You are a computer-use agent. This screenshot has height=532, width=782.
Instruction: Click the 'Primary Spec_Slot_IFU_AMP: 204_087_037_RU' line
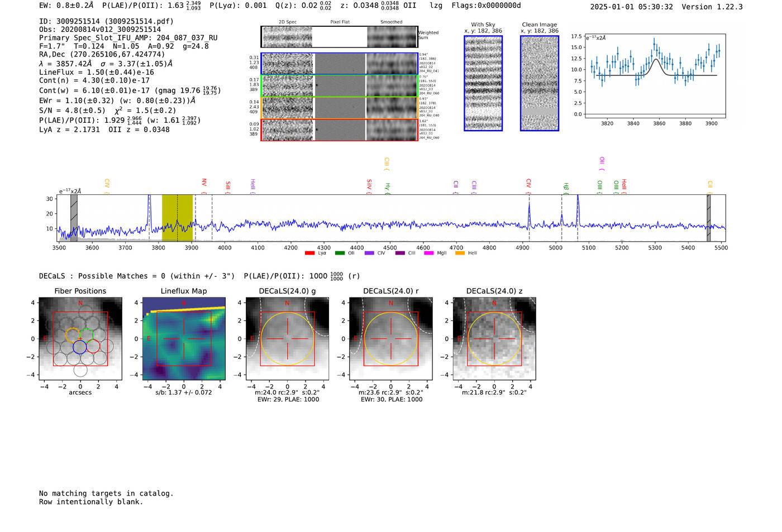click(128, 38)
